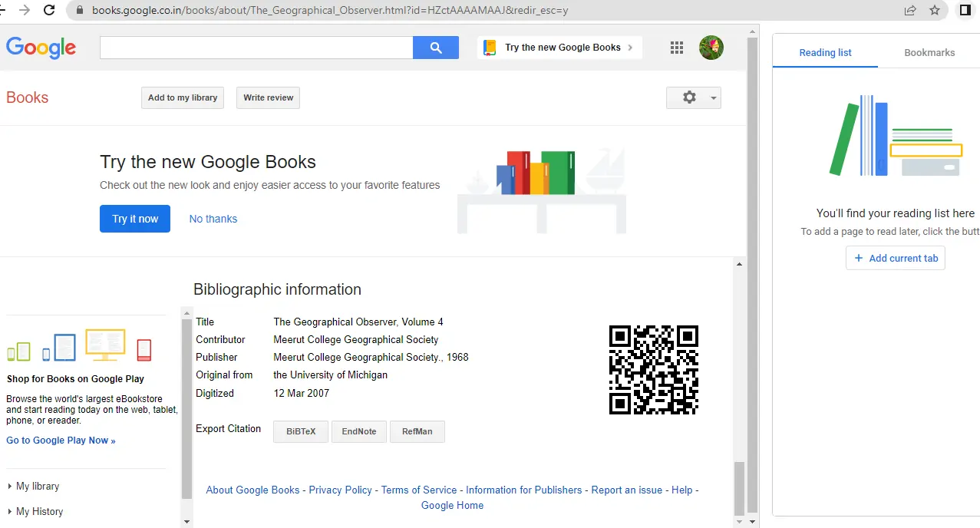The width and height of the screenshot is (980, 528).
Task: Click Add current tab button
Action: (896, 258)
